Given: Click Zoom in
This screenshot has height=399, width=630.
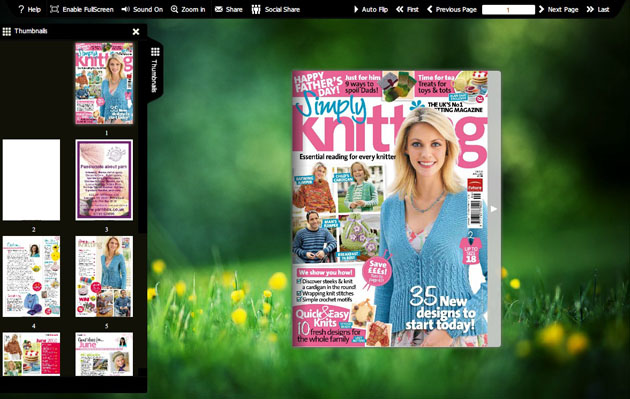Looking at the screenshot, I should [x=188, y=9].
